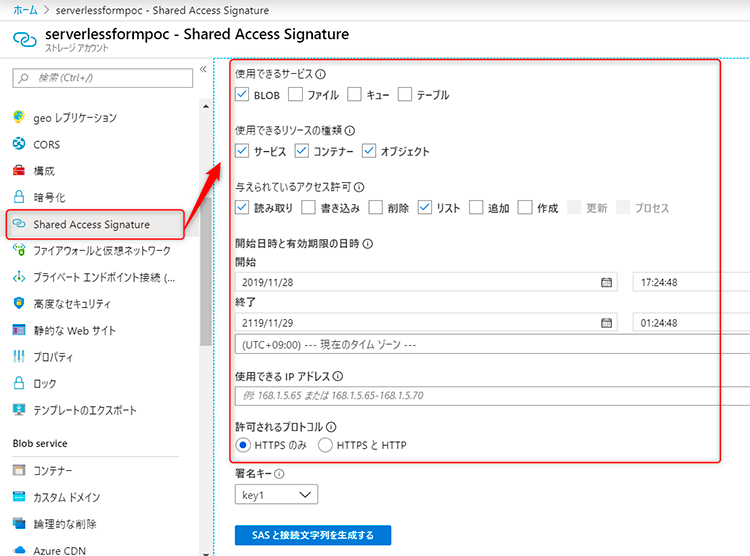750x556 pixels.
Task: Click info icon next to 使用できる IP アドレス
Action: click(x=338, y=376)
